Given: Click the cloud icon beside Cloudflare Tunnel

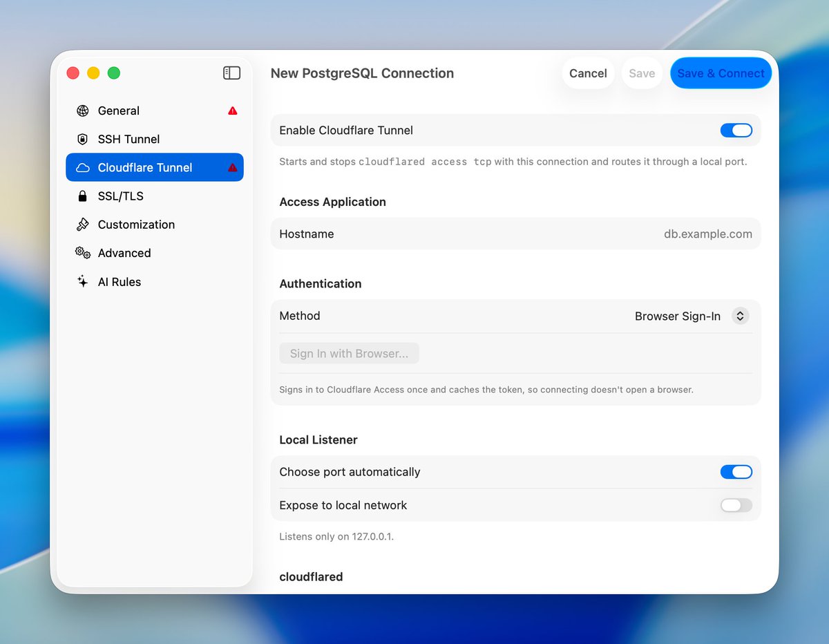Looking at the screenshot, I should (83, 168).
